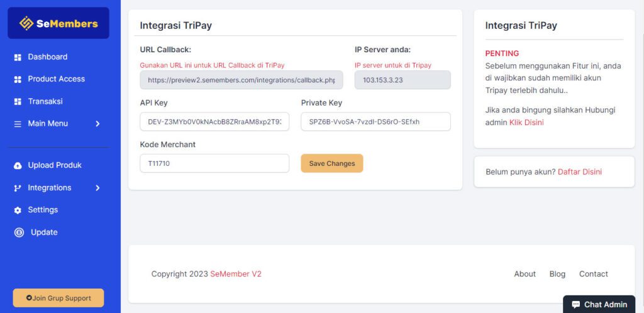Click the Upload Produk cloud icon
Image resolution: width=644 pixels, height=313 pixels.
[x=18, y=165]
